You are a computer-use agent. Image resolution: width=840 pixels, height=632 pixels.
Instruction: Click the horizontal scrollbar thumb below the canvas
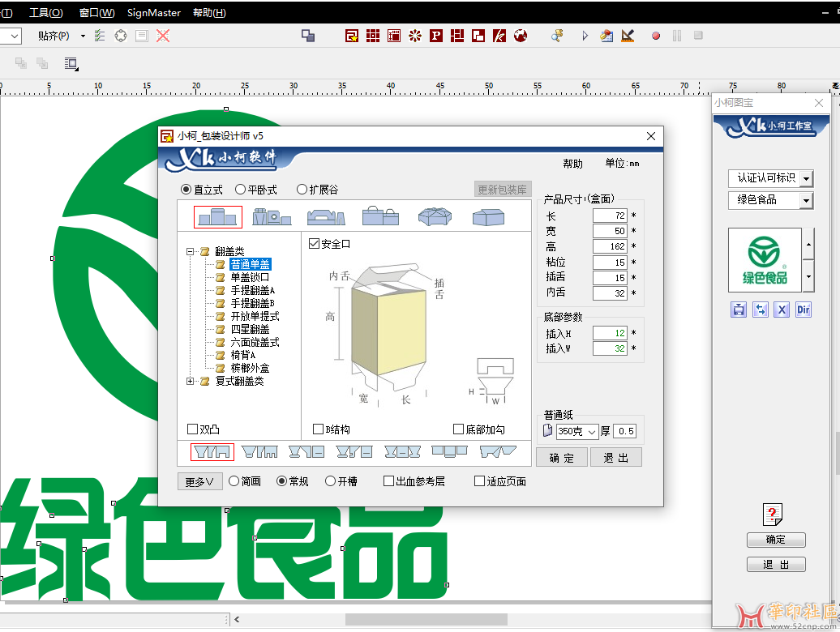[x=426, y=619]
